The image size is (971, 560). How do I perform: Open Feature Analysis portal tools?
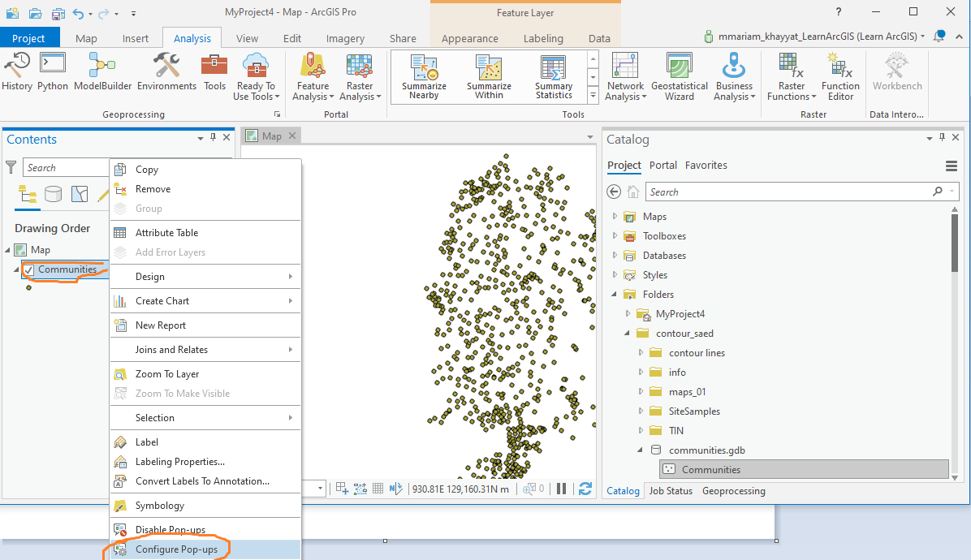[313, 77]
